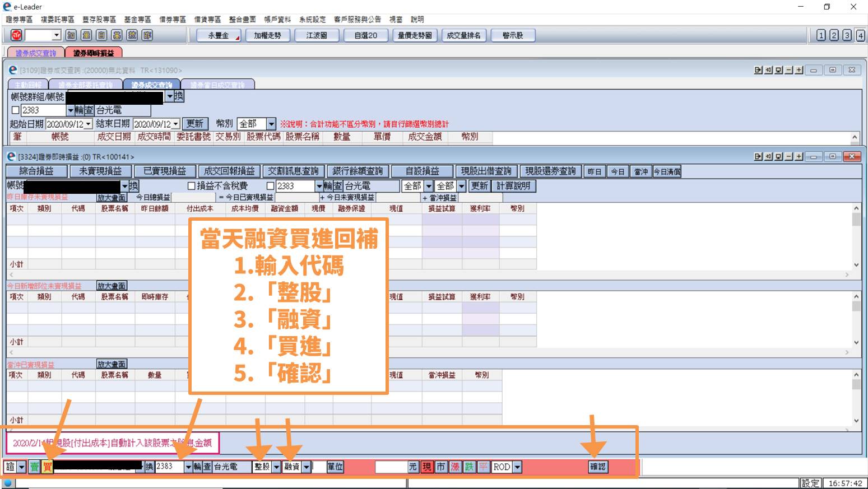This screenshot has width=868, height=489.
Task: Click the 自 toolbar icon
Action: [x=101, y=35]
